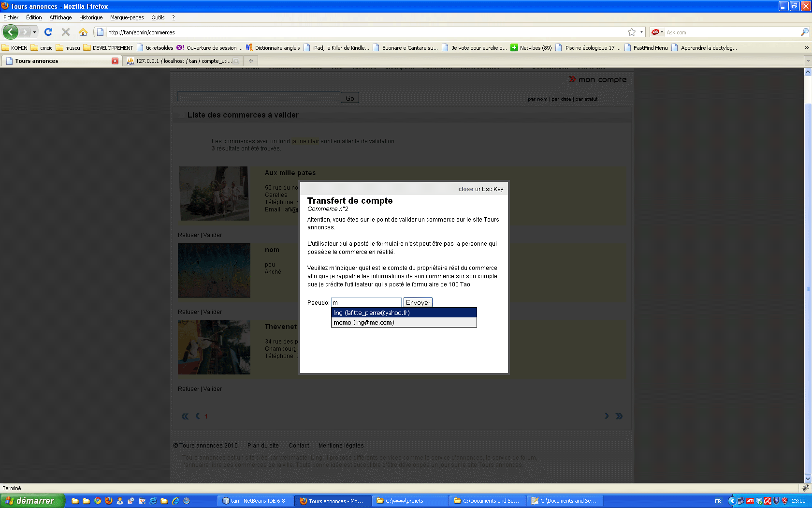Click the stop loading X icon
Viewport: 812px width, 508px height.
point(66,32)
